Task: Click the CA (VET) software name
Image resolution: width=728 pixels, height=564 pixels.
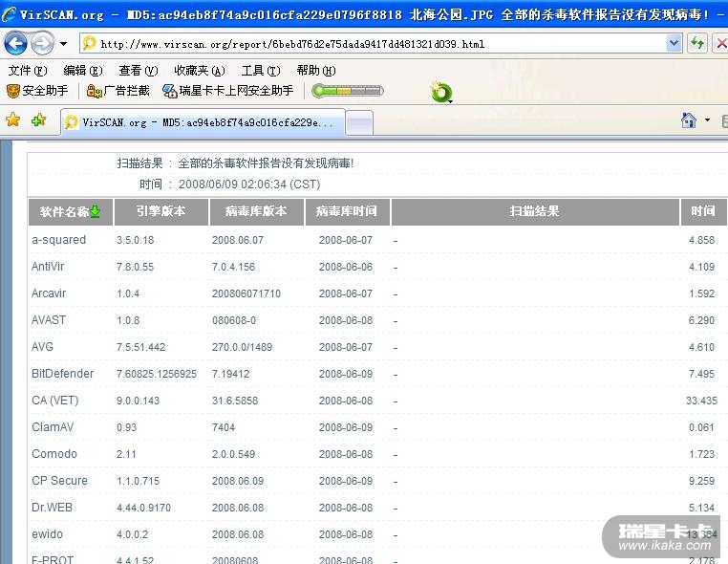Action: point(55,401)
